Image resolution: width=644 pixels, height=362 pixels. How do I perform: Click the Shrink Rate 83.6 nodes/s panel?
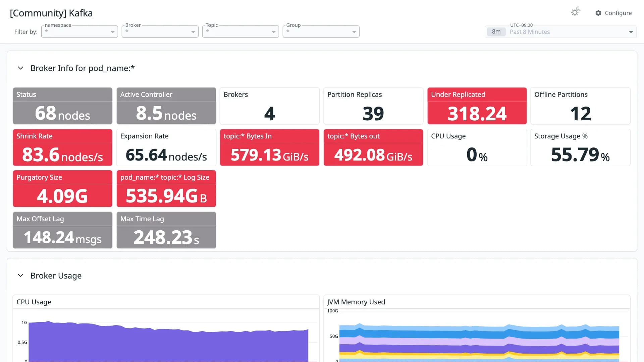[62, 147]
